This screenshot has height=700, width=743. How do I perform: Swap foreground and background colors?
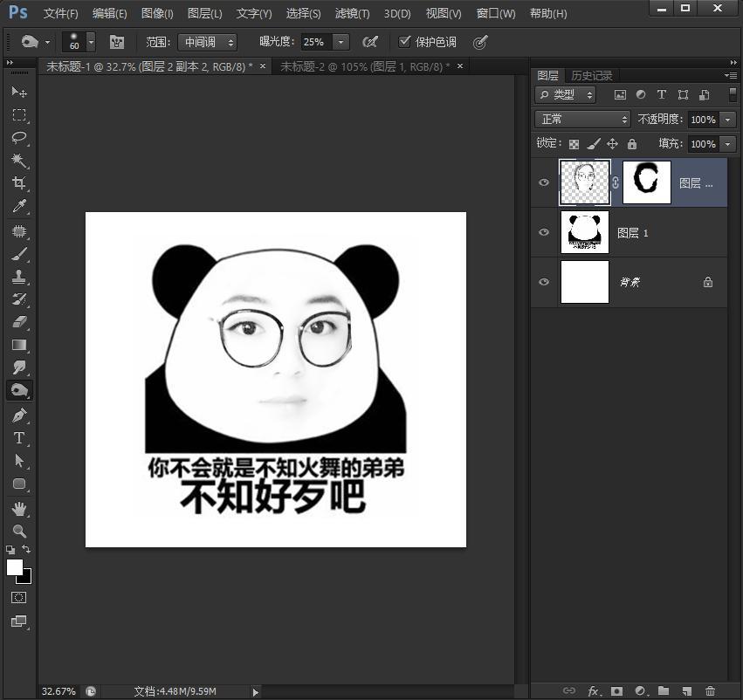(x=26, y=549)
